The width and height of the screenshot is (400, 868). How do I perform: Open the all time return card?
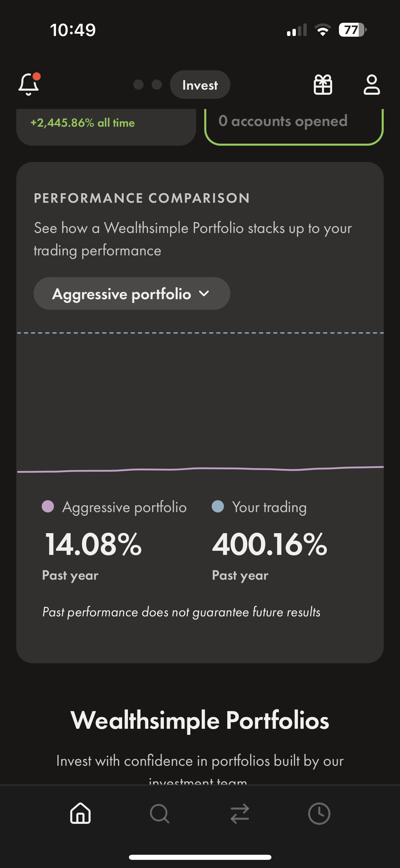pyautogui.click(x=106, y=126)
